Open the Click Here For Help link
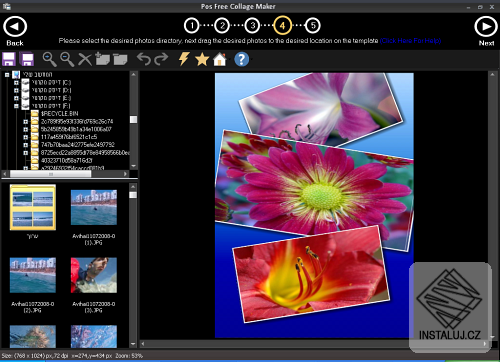Screen dimensions: 500x362 410,41
